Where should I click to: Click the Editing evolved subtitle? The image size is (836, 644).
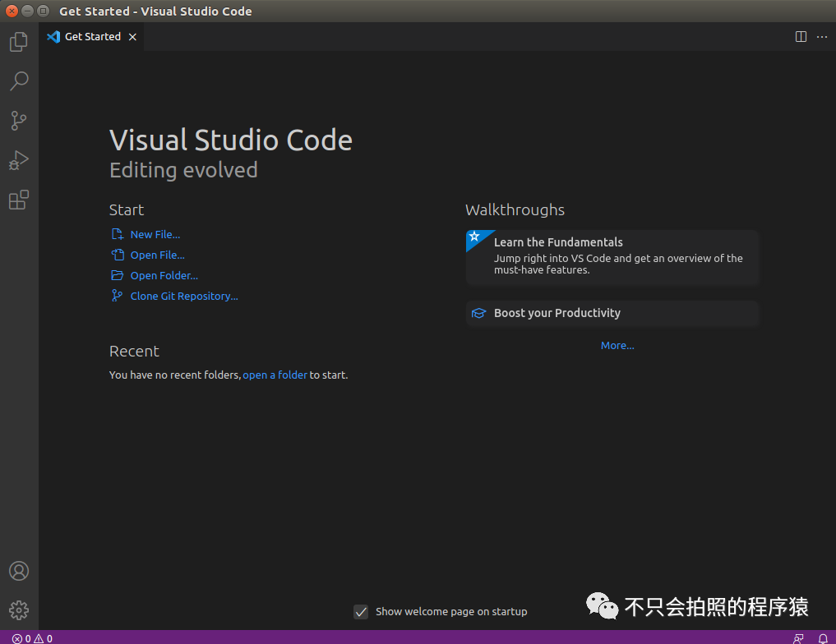[x=183, y=171]
